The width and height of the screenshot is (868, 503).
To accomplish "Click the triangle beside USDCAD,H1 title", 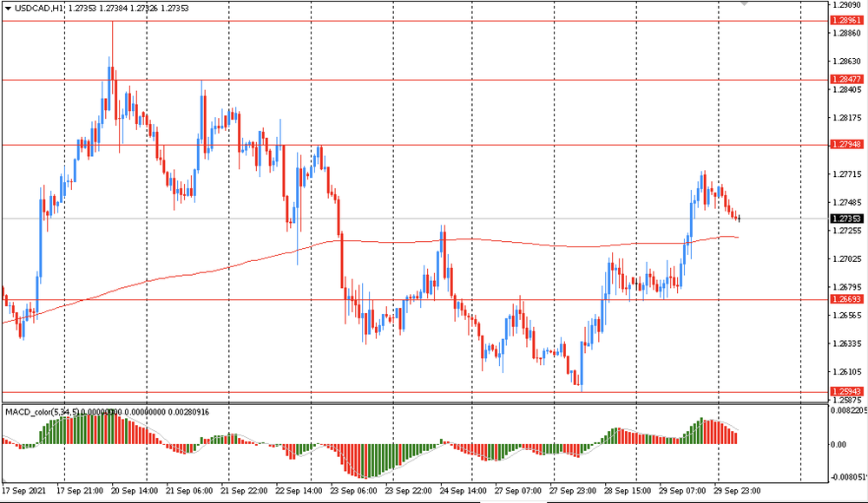I will pos(8,7).
